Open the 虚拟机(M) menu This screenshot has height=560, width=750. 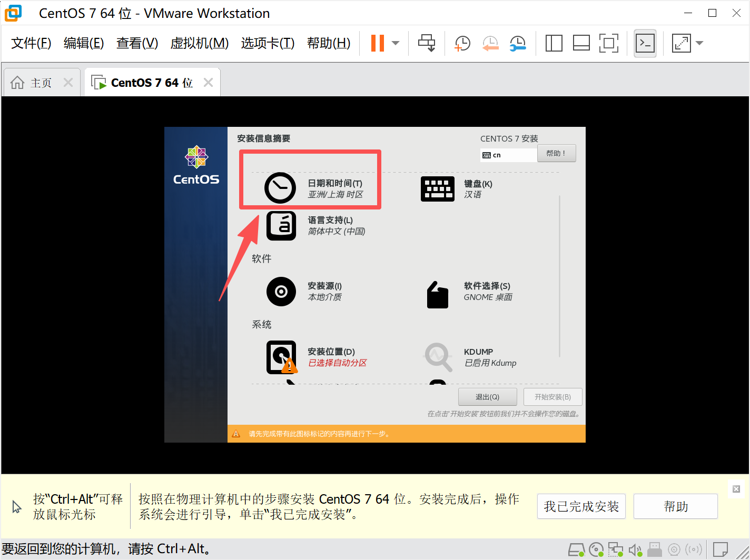pos(200,43)
